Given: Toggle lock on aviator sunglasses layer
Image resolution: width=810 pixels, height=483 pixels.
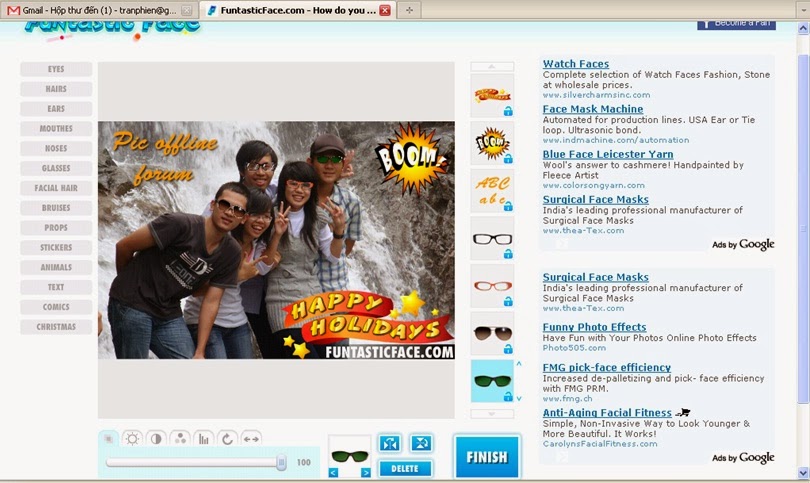Looking at the screenshot, I should pyautogui.click(x=508, y=349).
